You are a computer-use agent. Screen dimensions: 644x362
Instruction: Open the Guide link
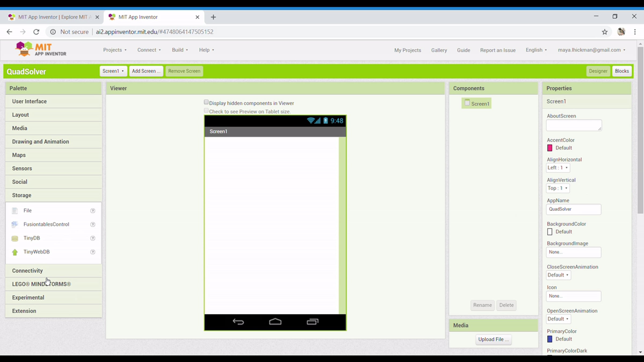tap(463, 50)
